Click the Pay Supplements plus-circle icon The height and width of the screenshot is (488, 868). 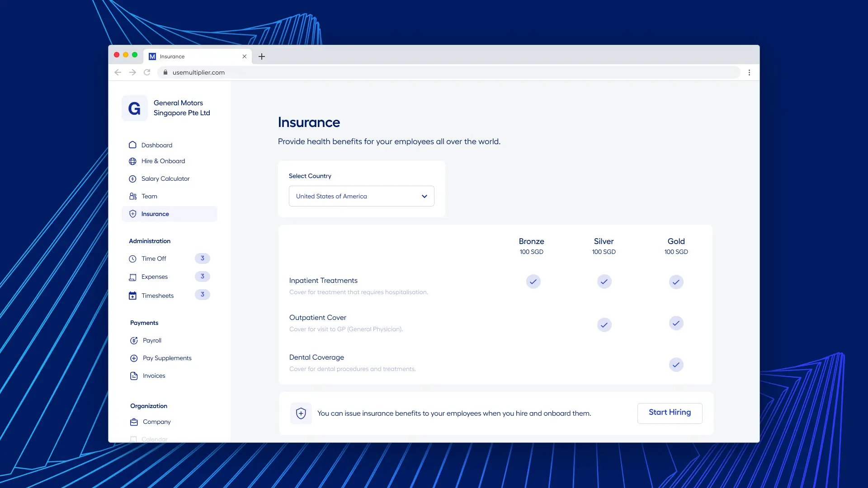coord(134,358)
